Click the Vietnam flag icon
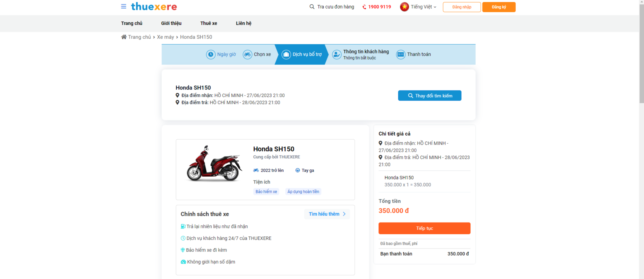 pyautogui.click(x=405, y=7)
